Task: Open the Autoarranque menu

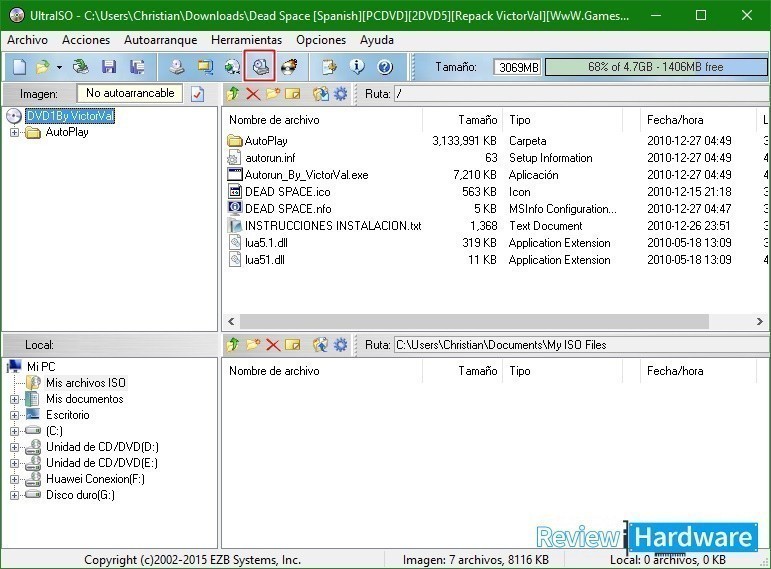Action: pos(161,40)
